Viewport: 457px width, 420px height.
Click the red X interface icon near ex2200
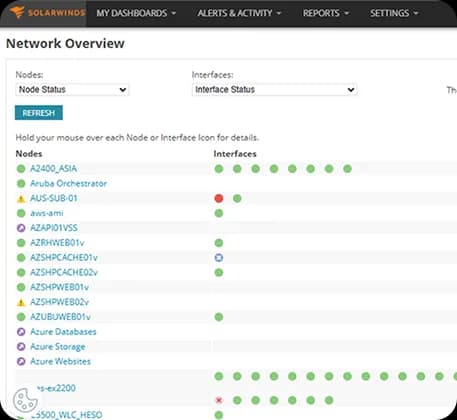(219, 400)
